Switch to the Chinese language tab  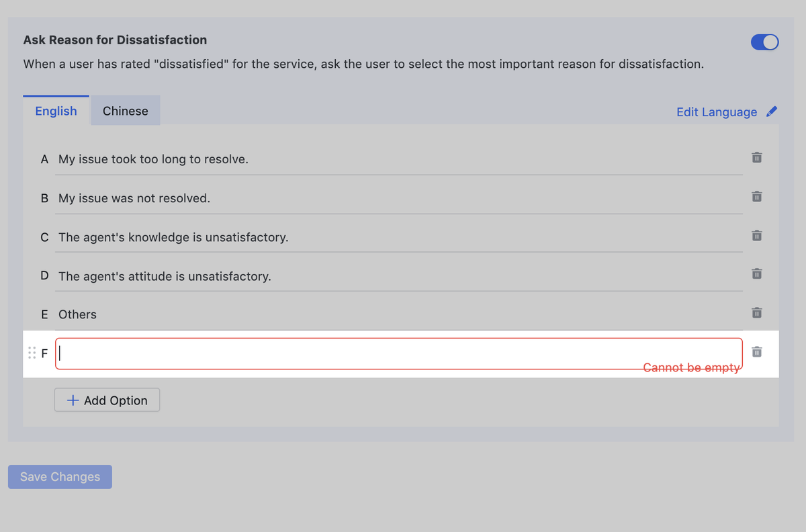click(125, 112)
